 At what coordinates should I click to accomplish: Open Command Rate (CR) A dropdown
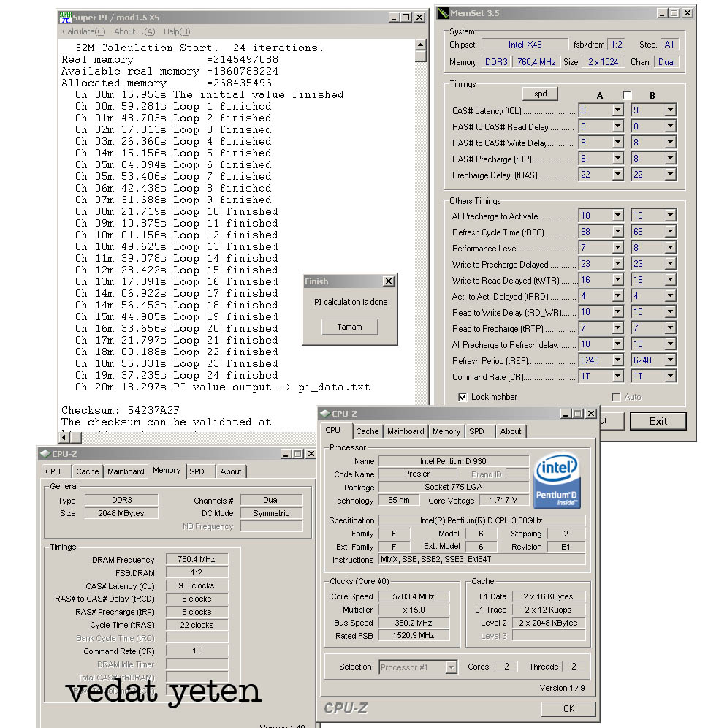coord(617,376)
